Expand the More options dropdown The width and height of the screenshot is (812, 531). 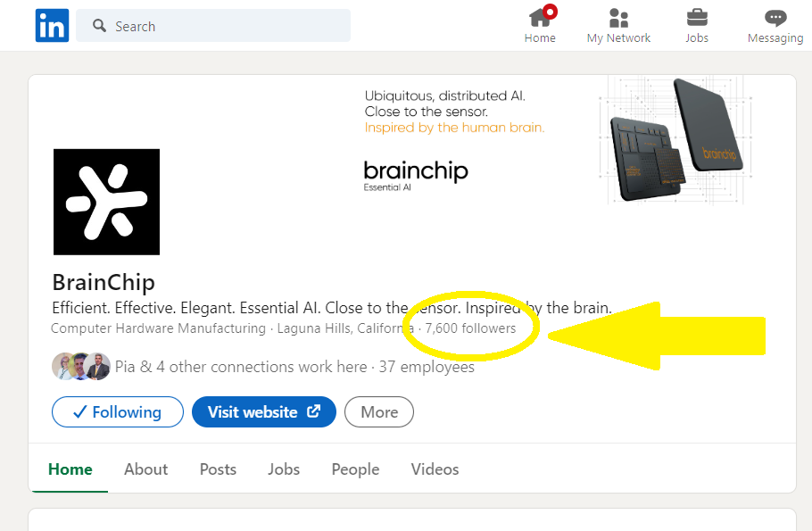(x=379, y=411)
